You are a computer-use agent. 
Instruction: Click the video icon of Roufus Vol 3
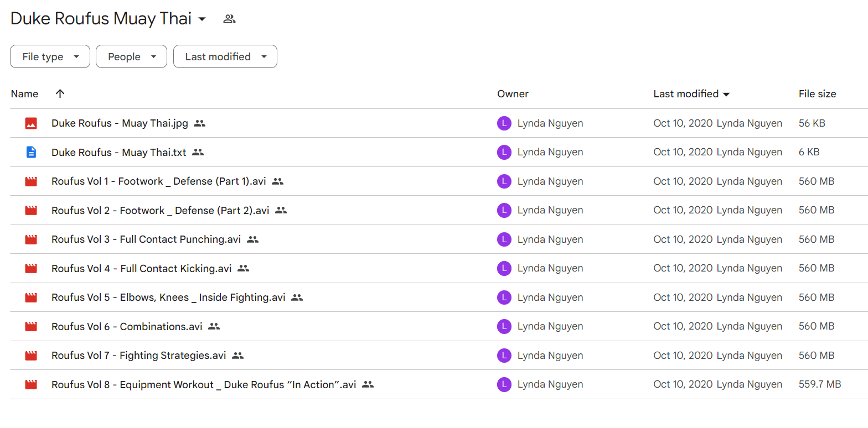click(31, 239)
